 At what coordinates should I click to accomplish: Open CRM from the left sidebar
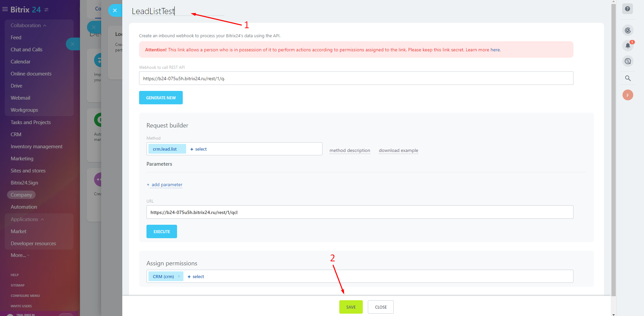click(15, 134)
